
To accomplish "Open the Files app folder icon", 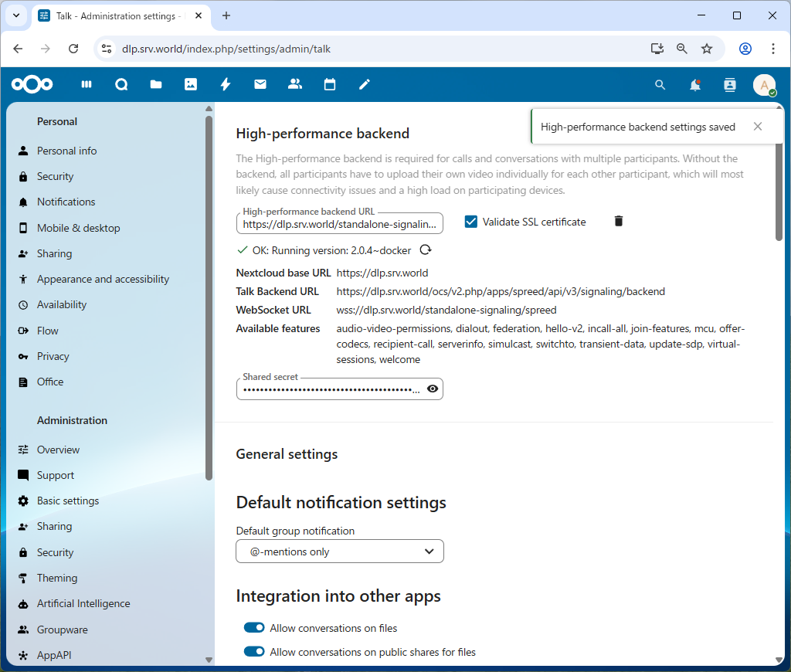I will pyautogui.click(x=156, y=85).
